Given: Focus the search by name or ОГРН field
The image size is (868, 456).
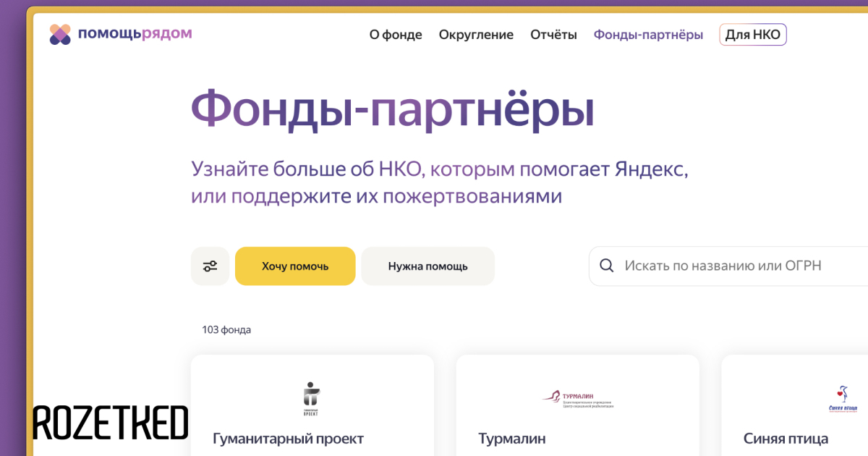Looking at the screenshot, I should [723, 266].
